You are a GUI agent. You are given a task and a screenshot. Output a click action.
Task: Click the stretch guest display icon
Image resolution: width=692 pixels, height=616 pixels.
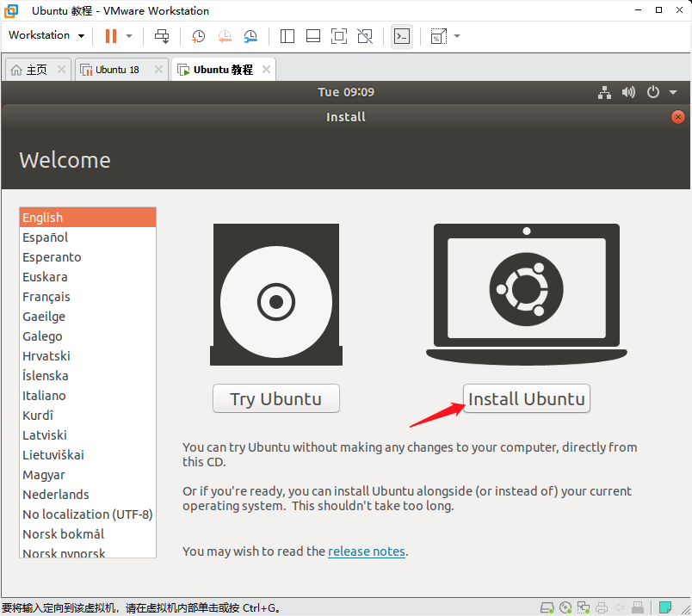pos(438,36)
